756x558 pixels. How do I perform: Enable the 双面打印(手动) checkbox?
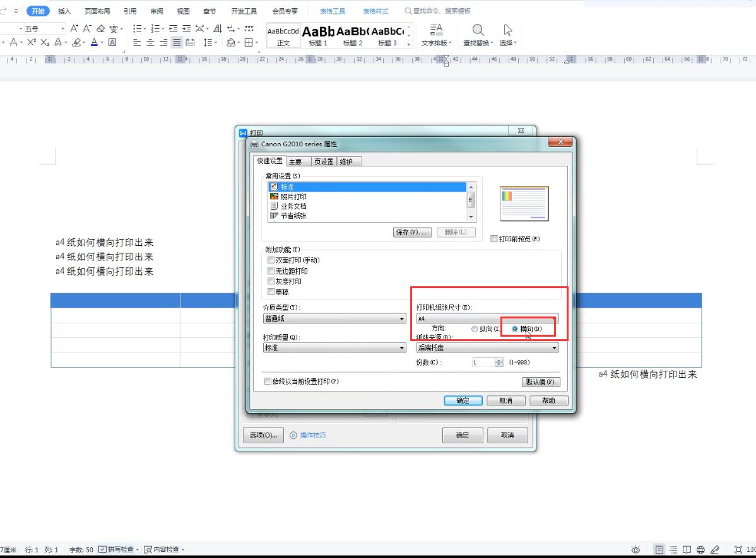coord(271,260)
